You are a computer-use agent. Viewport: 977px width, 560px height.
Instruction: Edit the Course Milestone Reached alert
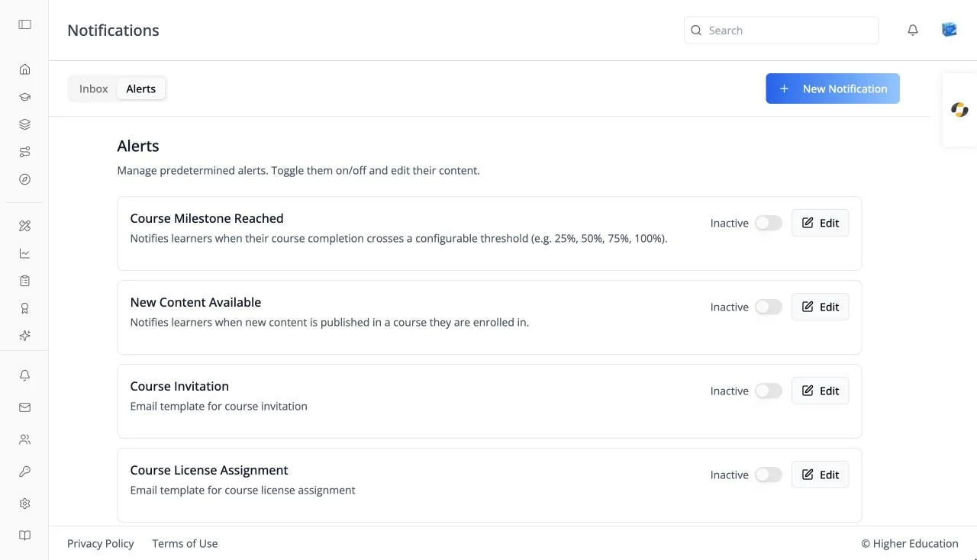(821, 223)
